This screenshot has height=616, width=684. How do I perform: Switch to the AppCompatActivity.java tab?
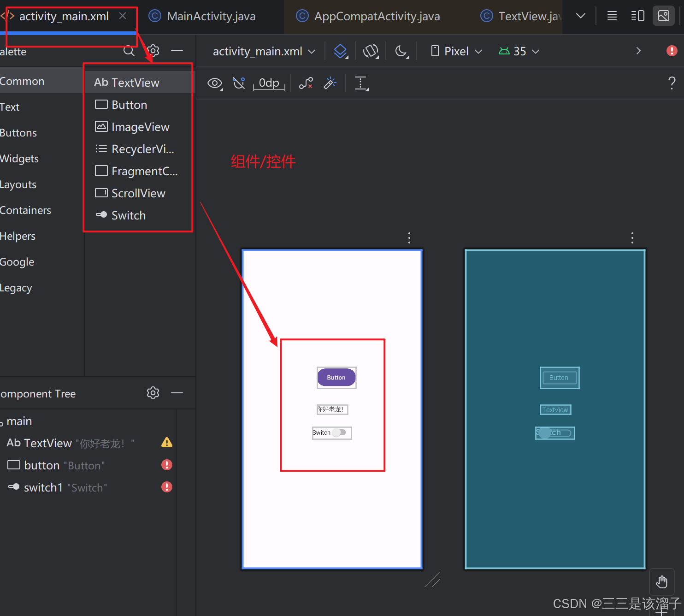pos(377,17)
